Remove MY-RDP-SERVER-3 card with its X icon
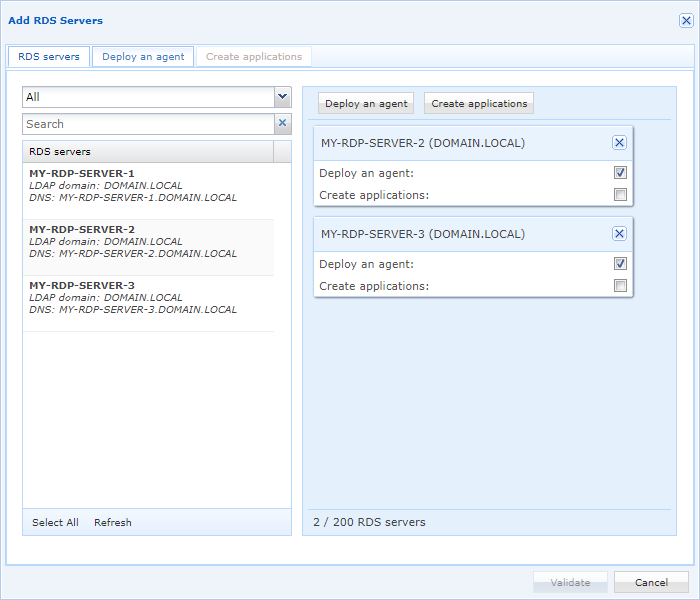The width and height of the screenshot is (700, 600). (619, 234)
